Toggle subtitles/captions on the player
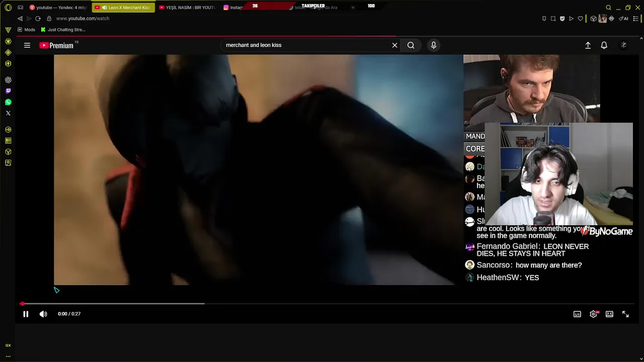The height and width of the screenshot is (362, 644). [577, 314]
